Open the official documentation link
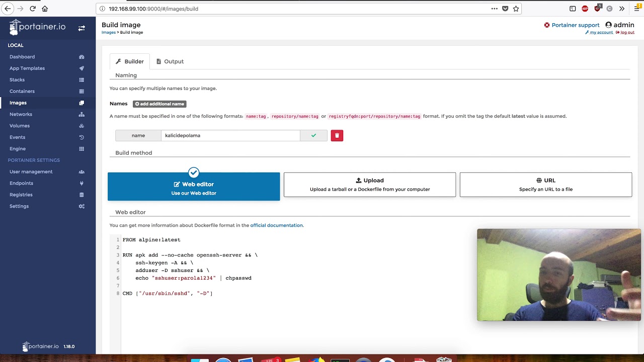The image size is (644, 362). (x=277, y=225)
